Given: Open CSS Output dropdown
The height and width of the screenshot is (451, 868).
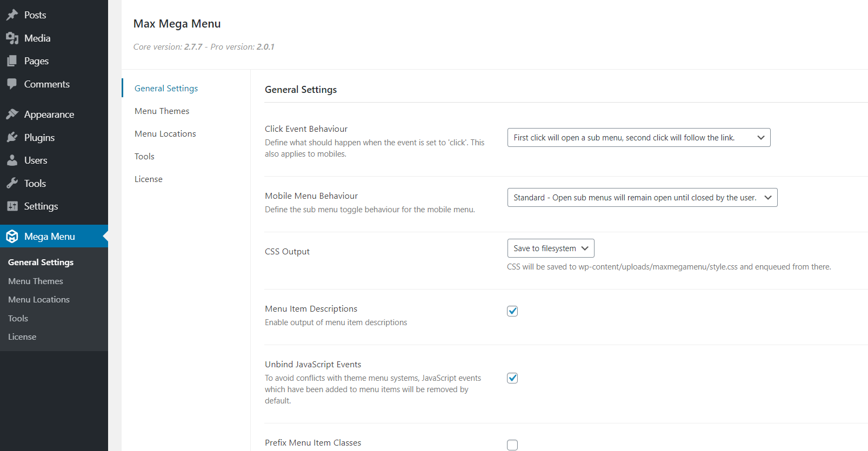Looking at the screenshot, I should tap(551, 248).
